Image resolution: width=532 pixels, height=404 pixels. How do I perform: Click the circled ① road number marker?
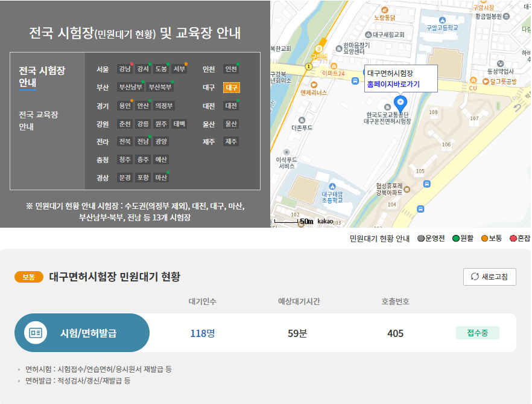[308, 66]
